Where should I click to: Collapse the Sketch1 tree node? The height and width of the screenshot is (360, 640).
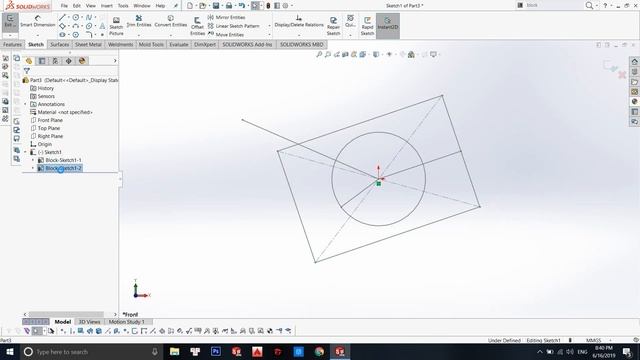[x=25, y=152]
